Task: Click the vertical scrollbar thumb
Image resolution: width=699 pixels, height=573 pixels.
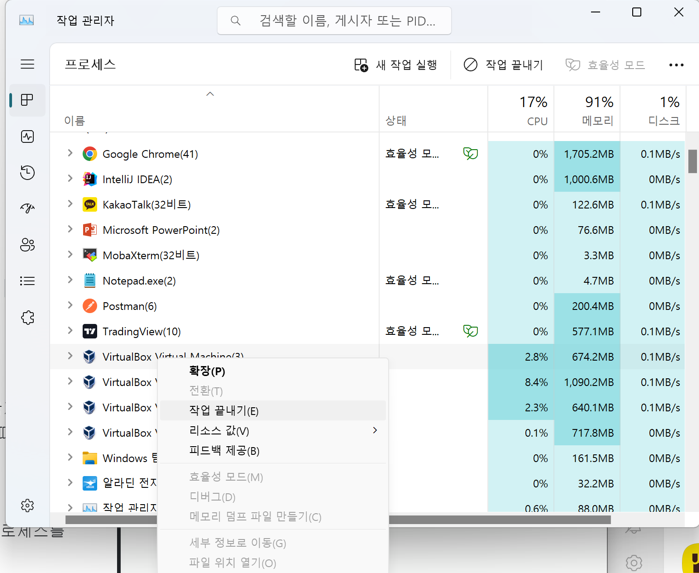Action: (x=692, y=161)
